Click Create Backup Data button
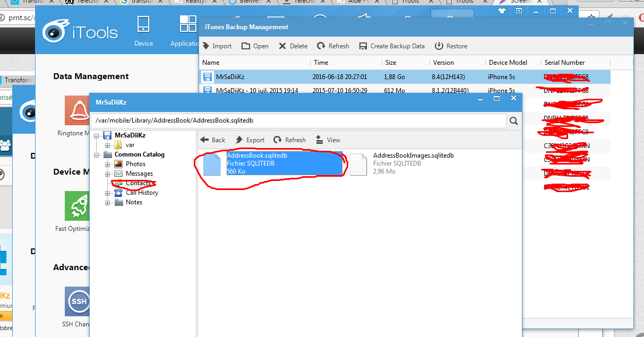 [x=392, y=46]
